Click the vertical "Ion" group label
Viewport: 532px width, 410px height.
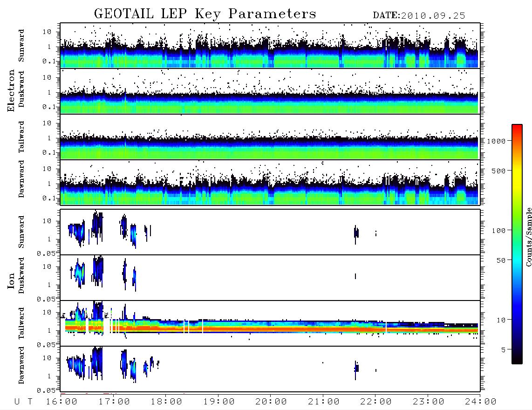[11, 281]
